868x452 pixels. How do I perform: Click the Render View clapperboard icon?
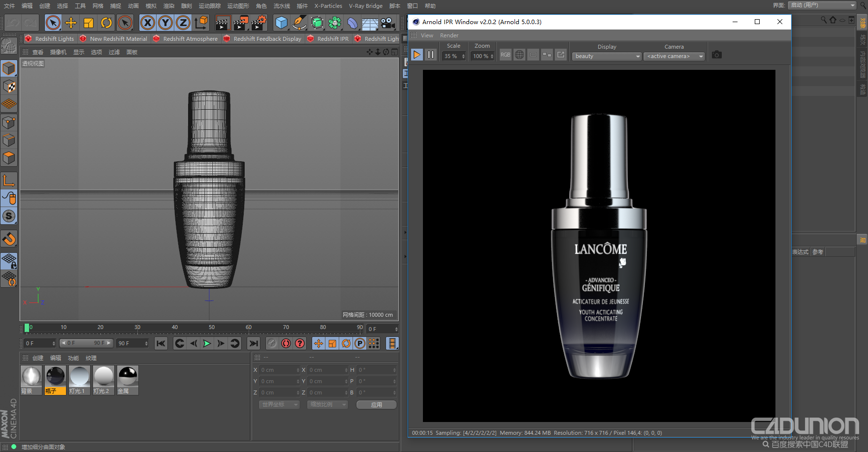point(223,23)
